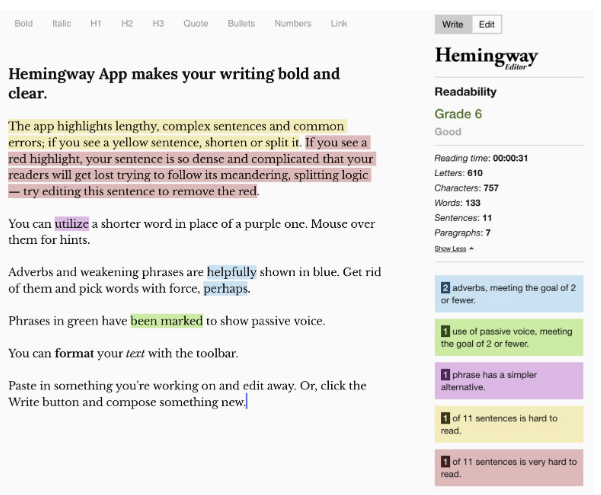This screenshot has height=495, width=601.
Task: Click the purple highlighted word utilize
Action: click(x=72, y=224)
